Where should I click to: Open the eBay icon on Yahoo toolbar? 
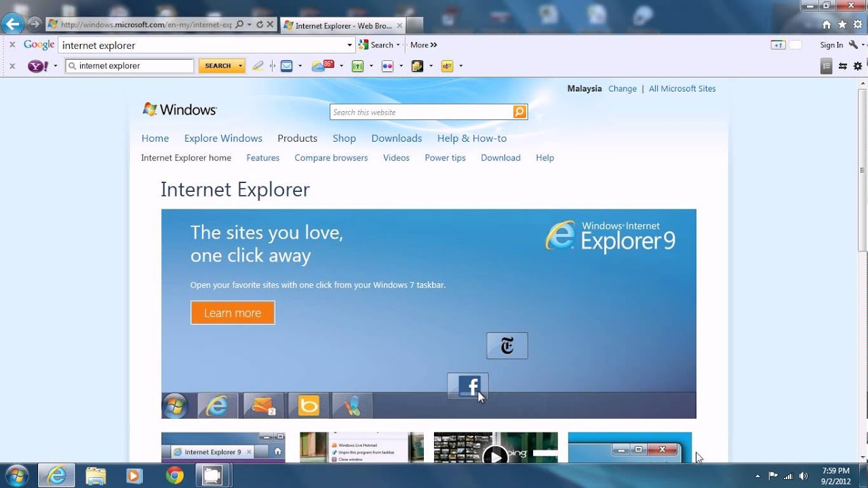tap(447, 66)
